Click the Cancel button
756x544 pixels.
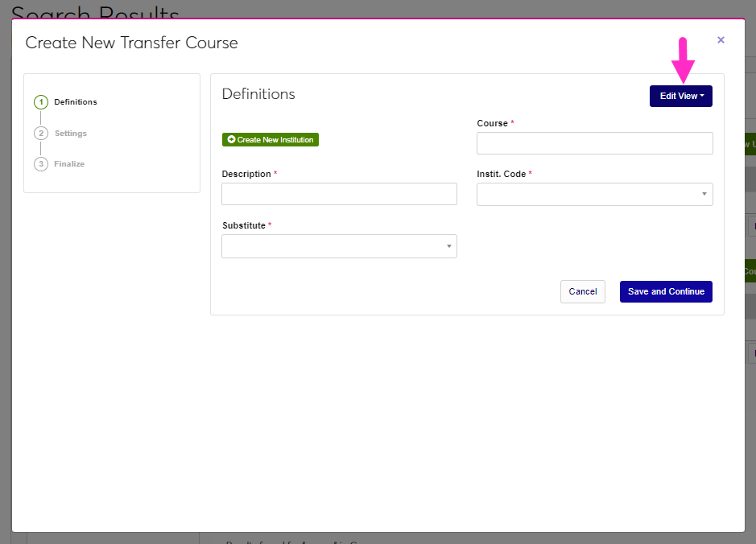(582, 291)
